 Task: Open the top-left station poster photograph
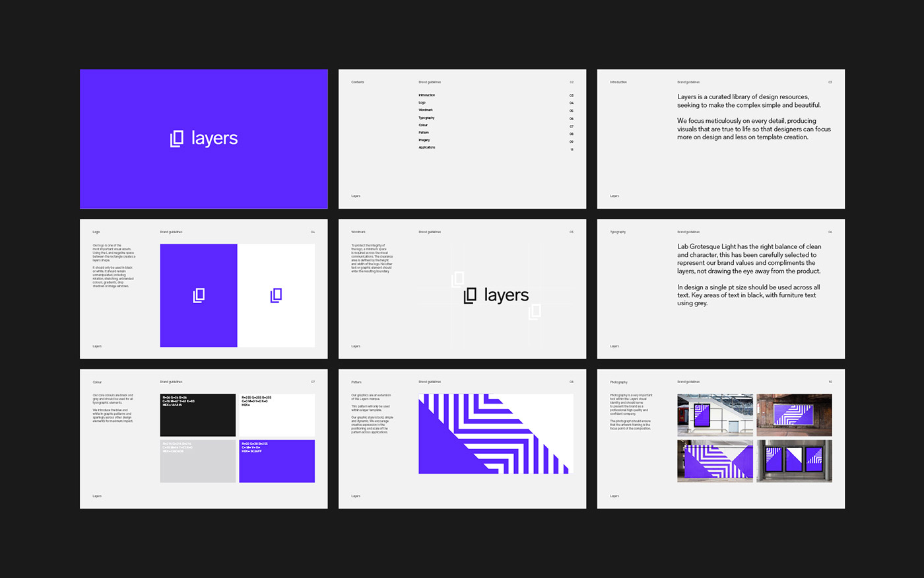pos(715,415)
